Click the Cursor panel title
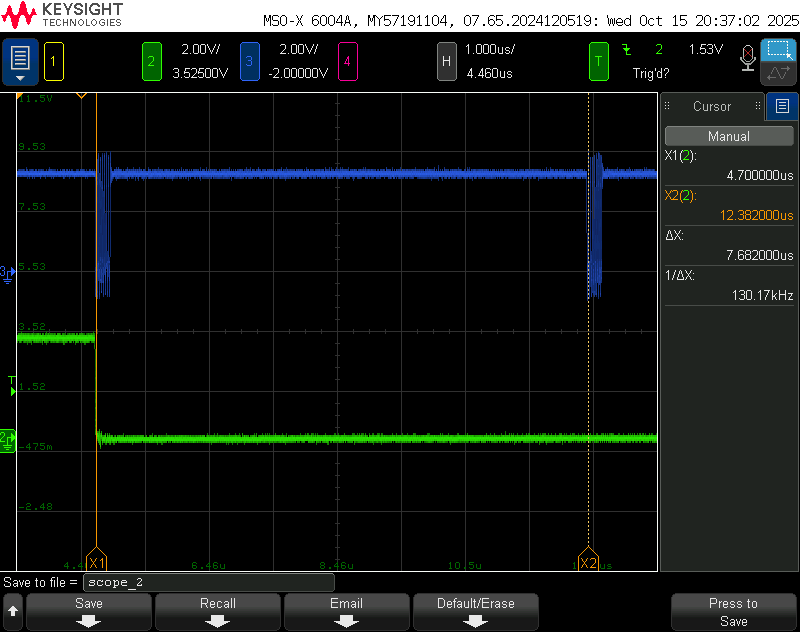 [712, 107]
